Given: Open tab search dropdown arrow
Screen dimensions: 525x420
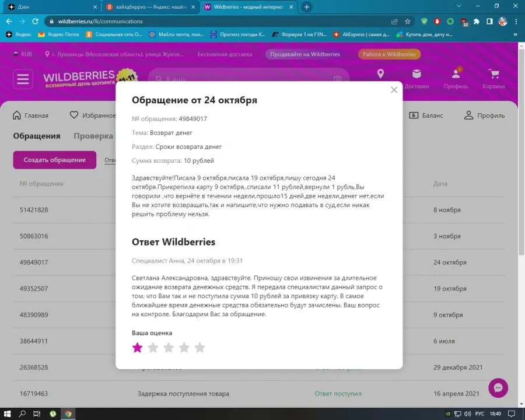Looking at the screenshot, I should click(459, 6).
